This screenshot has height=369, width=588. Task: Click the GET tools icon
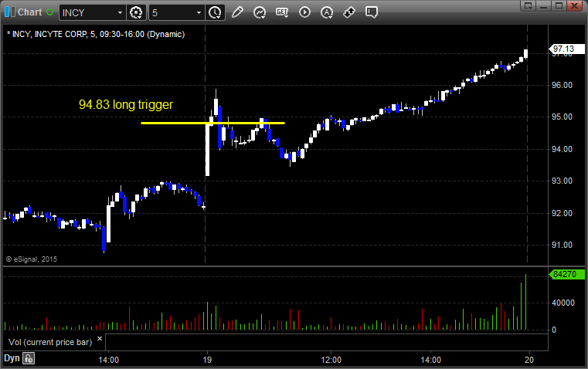282,12
